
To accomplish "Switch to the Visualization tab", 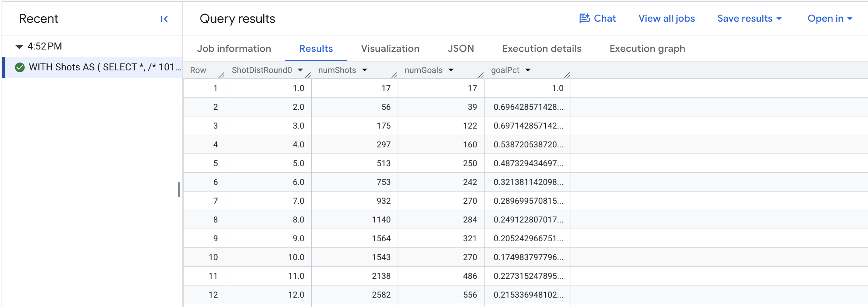I will pos(390,49).
